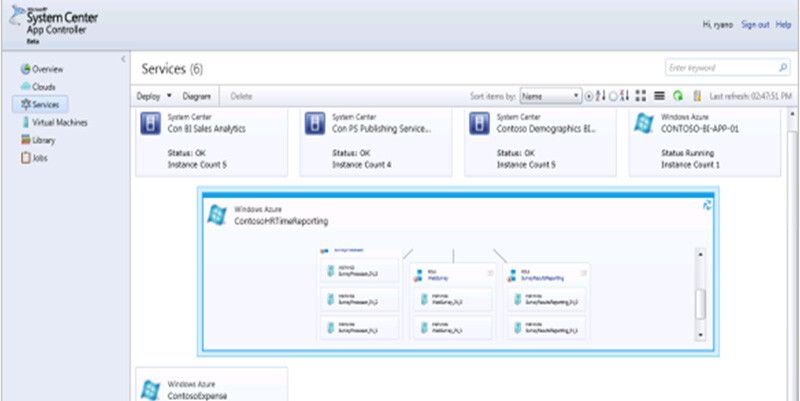This screenshot has height=401, width=800.
Task: Select the ContosoExpense service name
Action: click(x=197, y=396)
